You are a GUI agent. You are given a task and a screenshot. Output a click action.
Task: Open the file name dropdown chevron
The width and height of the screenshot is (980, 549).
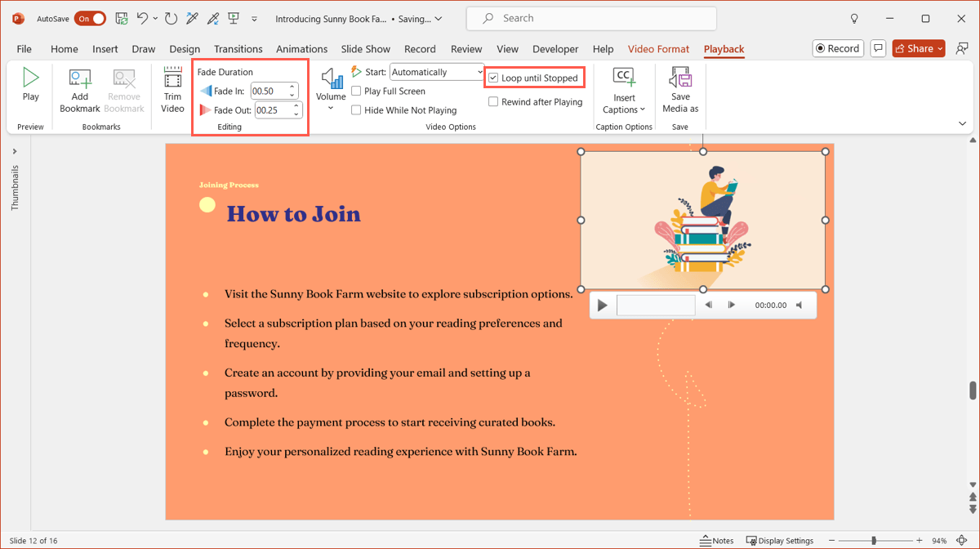tap(439, 18)
